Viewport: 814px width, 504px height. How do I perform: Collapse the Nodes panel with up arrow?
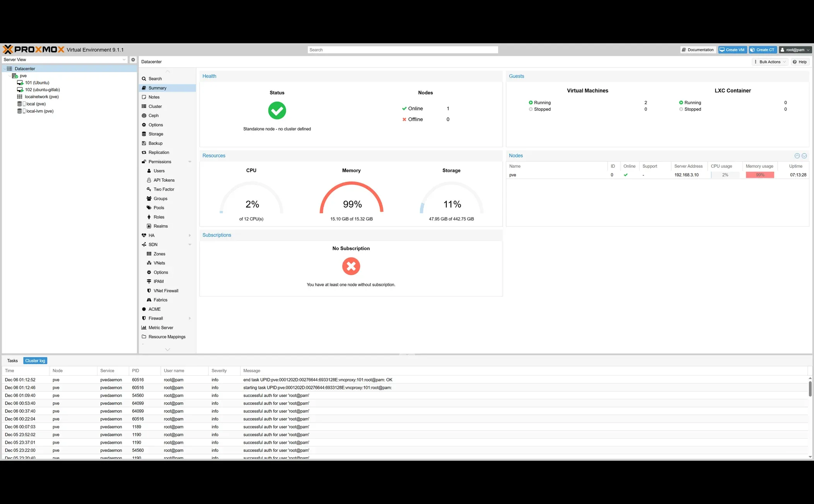(797, 156)
